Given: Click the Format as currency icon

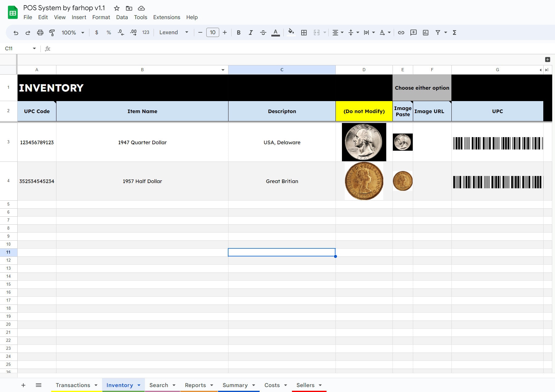Looking at the screenshot, I should [x=97, y=32].
